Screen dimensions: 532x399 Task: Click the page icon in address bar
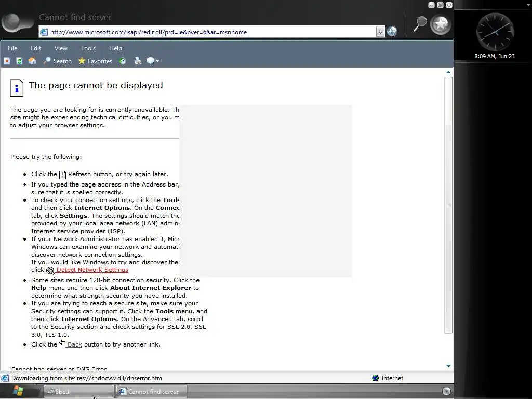pyautogui.click(x=44, y=32)
